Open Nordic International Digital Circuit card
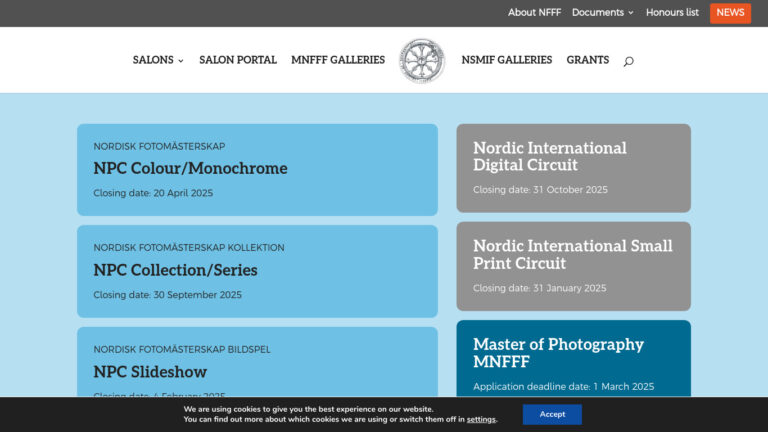768x432 pixels. 573,168
